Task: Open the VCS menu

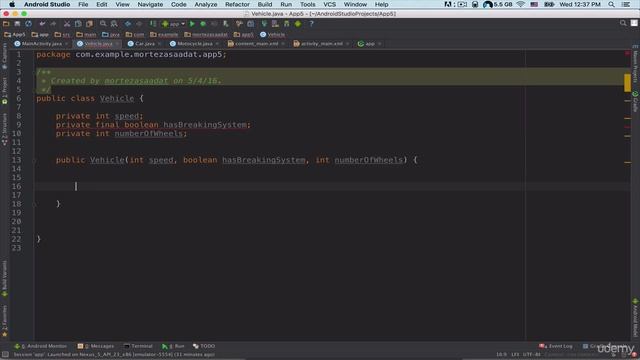Action: 329,4
